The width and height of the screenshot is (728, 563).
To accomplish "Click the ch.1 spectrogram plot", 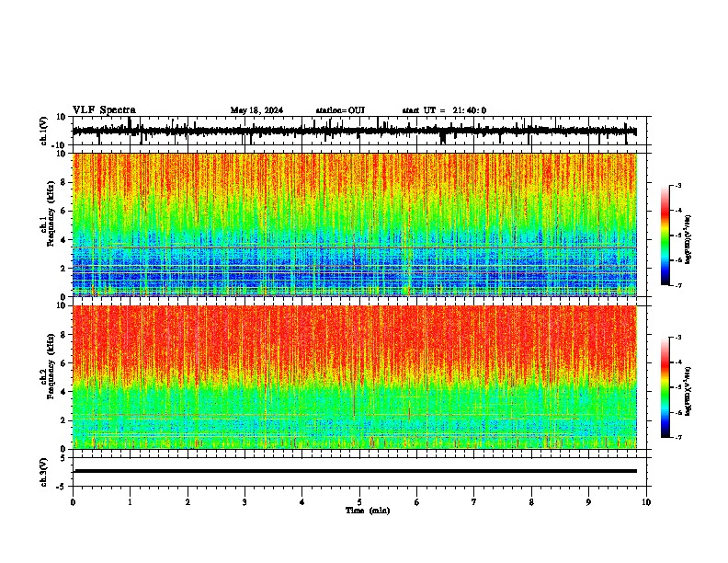I will click(355, 224).
